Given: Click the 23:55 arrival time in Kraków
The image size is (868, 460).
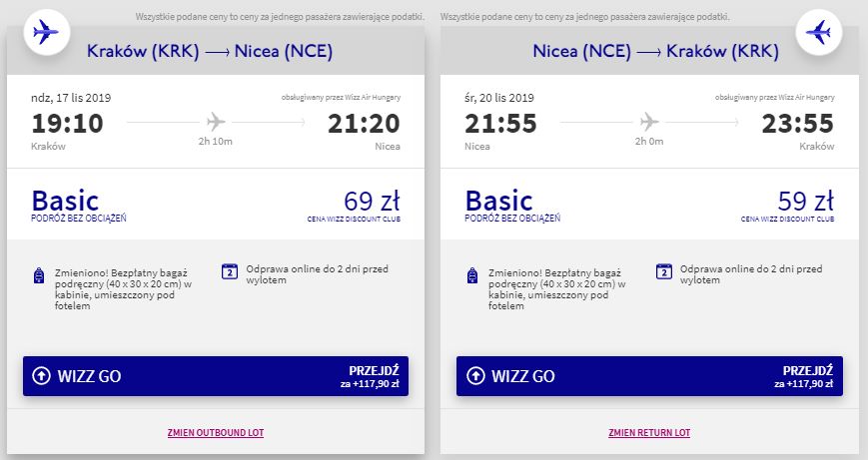Looking at the screenshot, I should [x=796, y=123].
